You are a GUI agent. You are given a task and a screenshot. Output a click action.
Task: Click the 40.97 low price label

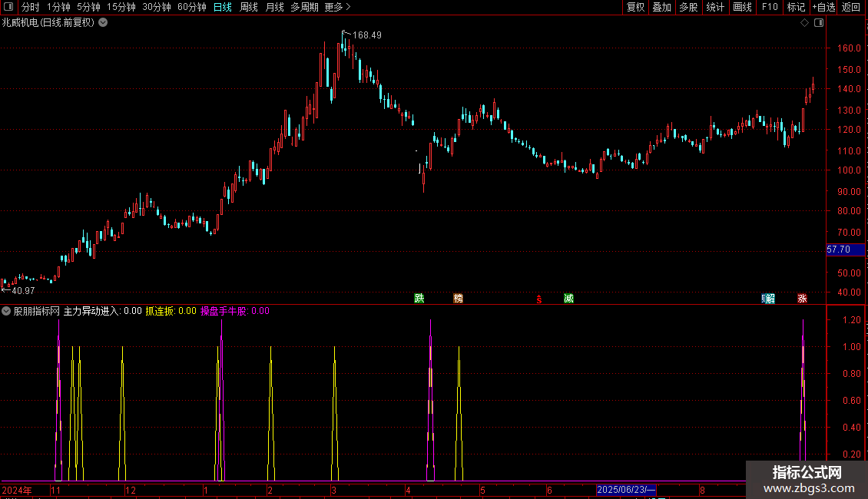[x=23, y=290]
